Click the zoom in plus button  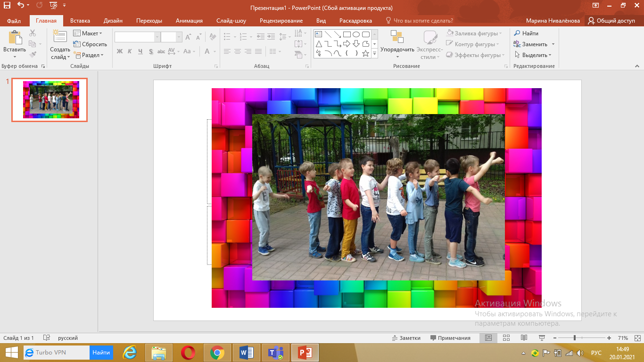pos(609,338)
